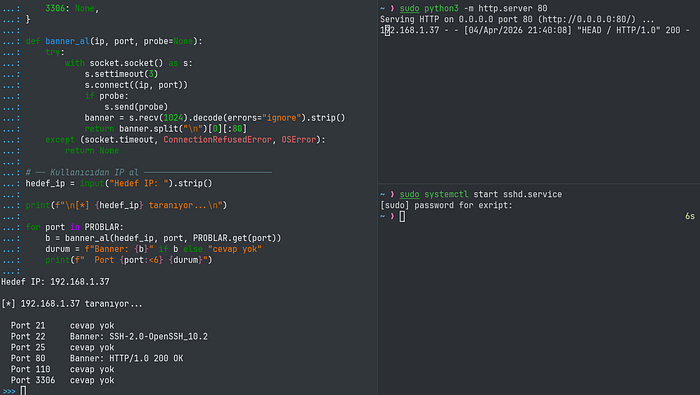Click the 'def banner_al(ip, port, probe=None):' line
The image size is (700, 395).
pos(114,41)
